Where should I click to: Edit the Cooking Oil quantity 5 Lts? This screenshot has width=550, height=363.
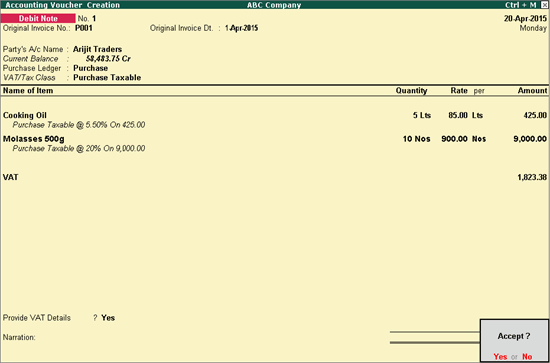(x=422, y=115)
